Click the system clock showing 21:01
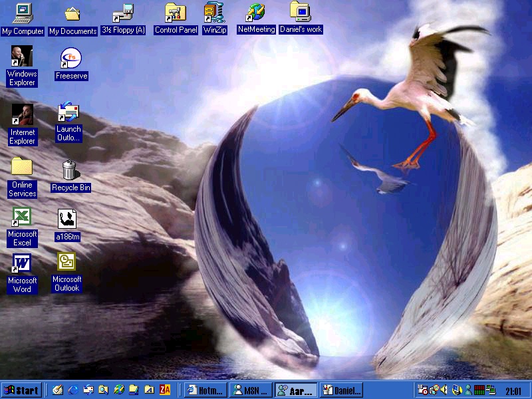Screen dimensions: 532x399 tap(513, 391)
